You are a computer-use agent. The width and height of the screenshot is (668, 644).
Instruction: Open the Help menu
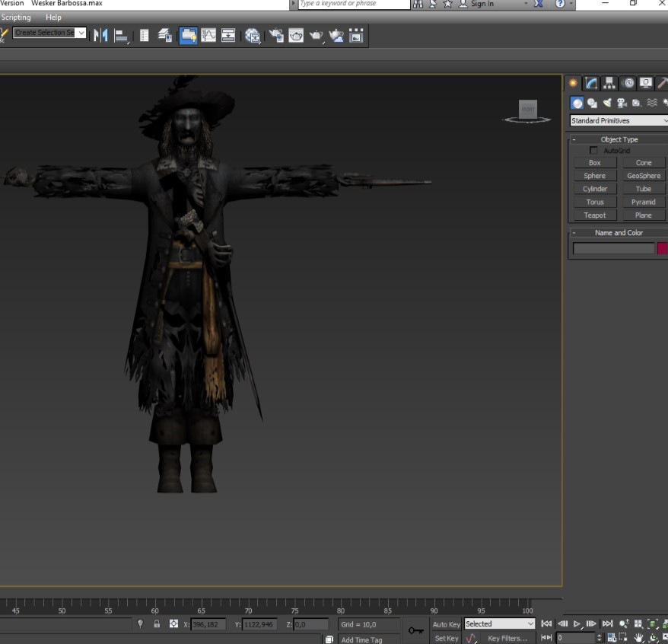pyautogui.click(x=54, y=18)
